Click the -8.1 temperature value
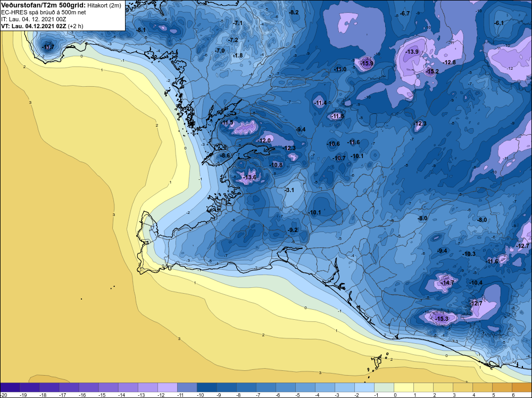This screenshot has height=398, width=532. (141, 30)
